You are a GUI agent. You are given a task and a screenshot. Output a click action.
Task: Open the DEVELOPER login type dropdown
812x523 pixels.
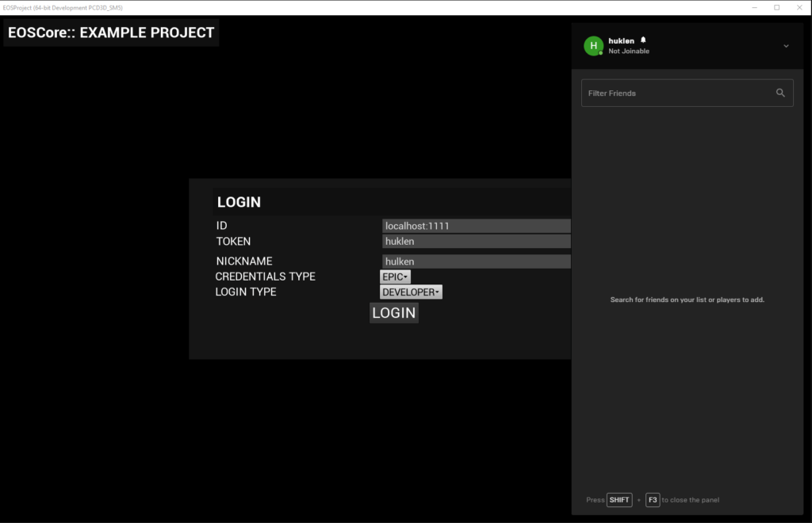pos(412,292)
